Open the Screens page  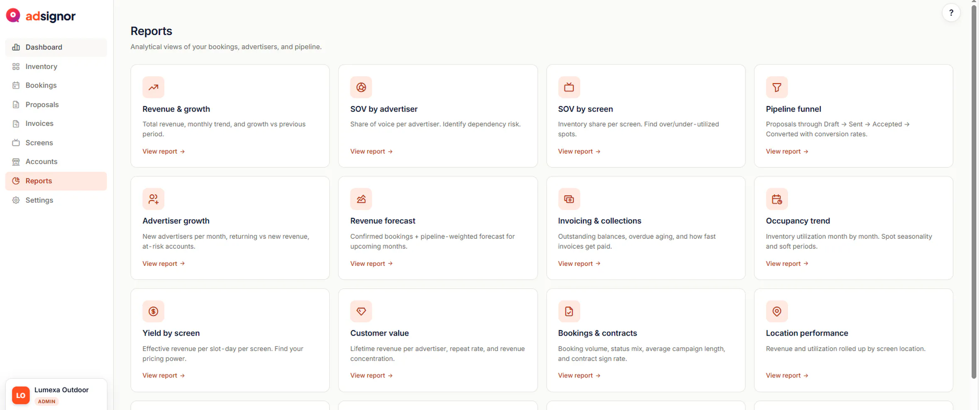(x=56, y=142)
